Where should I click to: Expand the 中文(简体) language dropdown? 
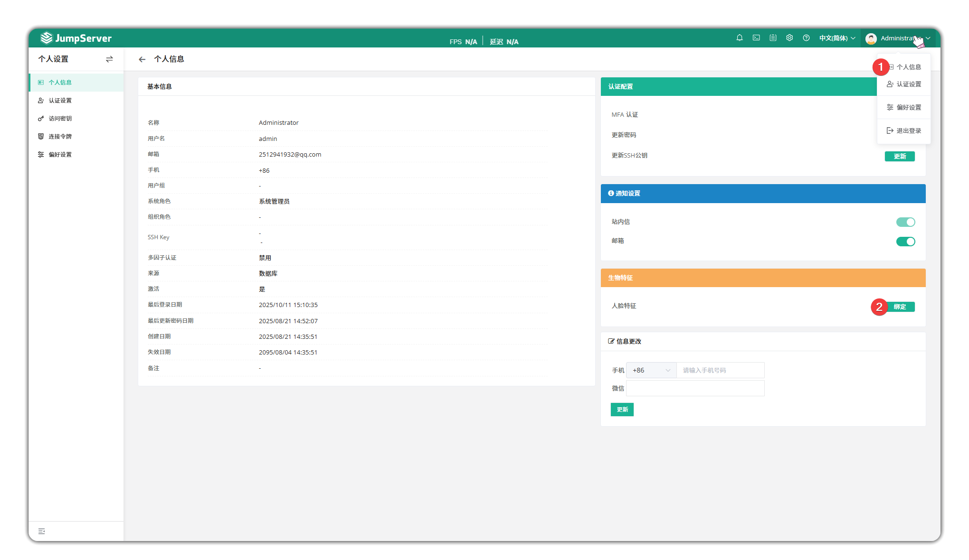pyautogui.click(x=837, y=38)
